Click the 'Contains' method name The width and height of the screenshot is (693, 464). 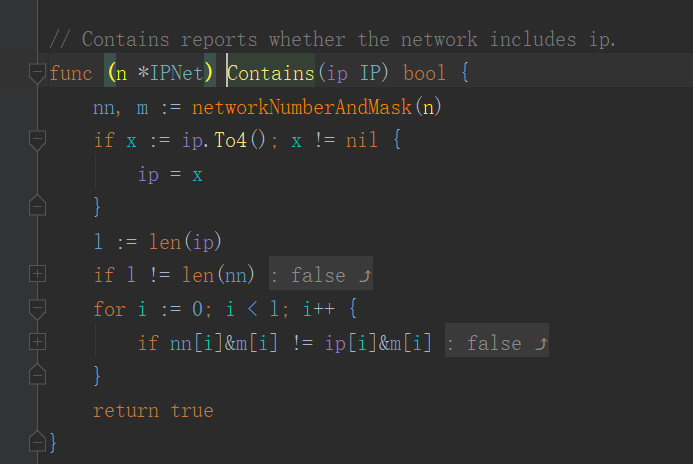pyautogui.click(x=270, y=73)
